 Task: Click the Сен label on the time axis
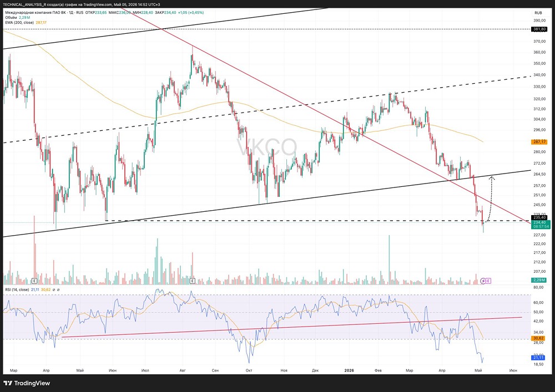pos(215,370)
